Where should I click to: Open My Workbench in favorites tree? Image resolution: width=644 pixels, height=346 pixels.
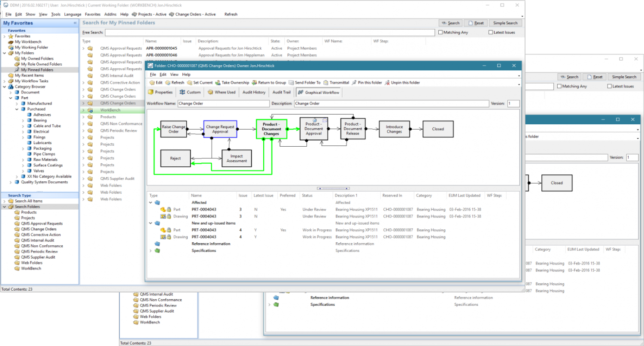[x=28, y=42]
